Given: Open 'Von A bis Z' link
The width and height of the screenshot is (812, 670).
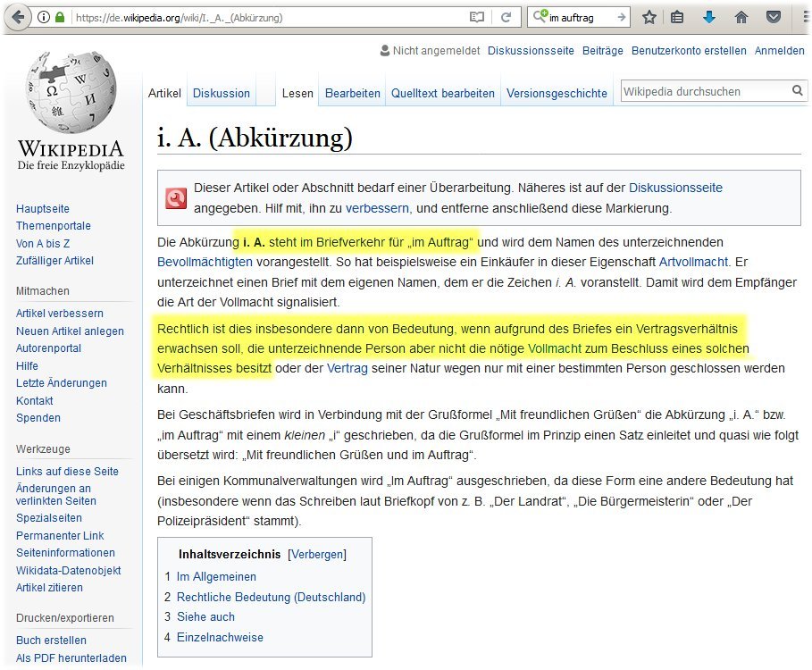Looking at the screenshot, I should pyautogui.click(x=43, y=243).
